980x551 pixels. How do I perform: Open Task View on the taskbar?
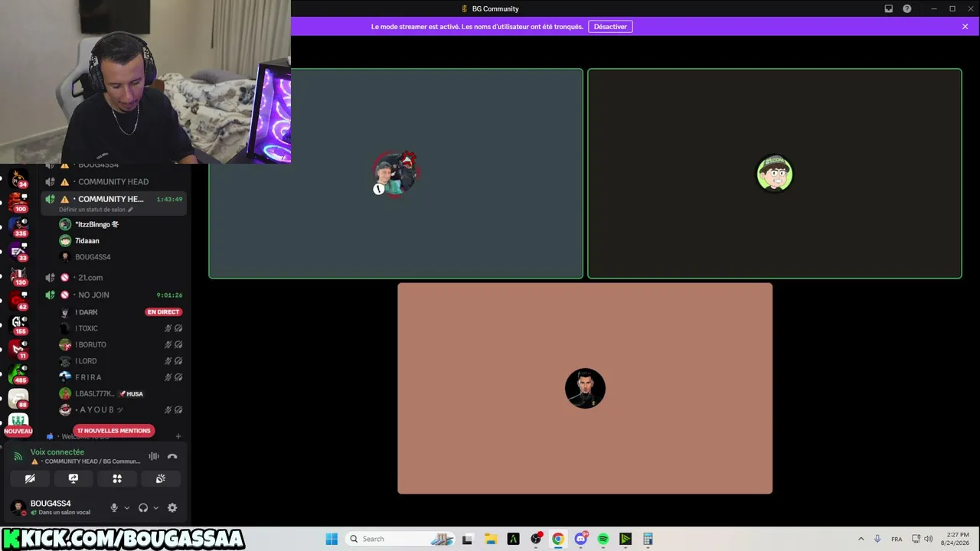pyautogui.click(x=467, y=539)
